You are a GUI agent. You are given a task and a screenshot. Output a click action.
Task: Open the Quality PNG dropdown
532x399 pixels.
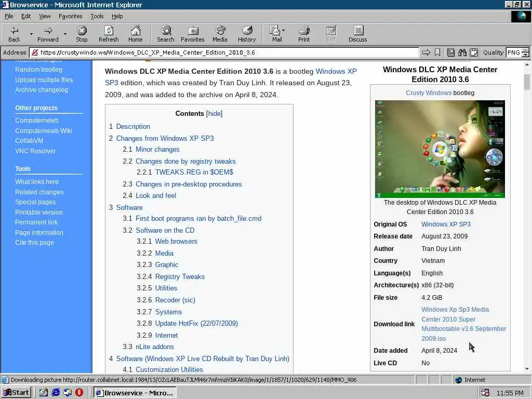(x=526, y=52)
